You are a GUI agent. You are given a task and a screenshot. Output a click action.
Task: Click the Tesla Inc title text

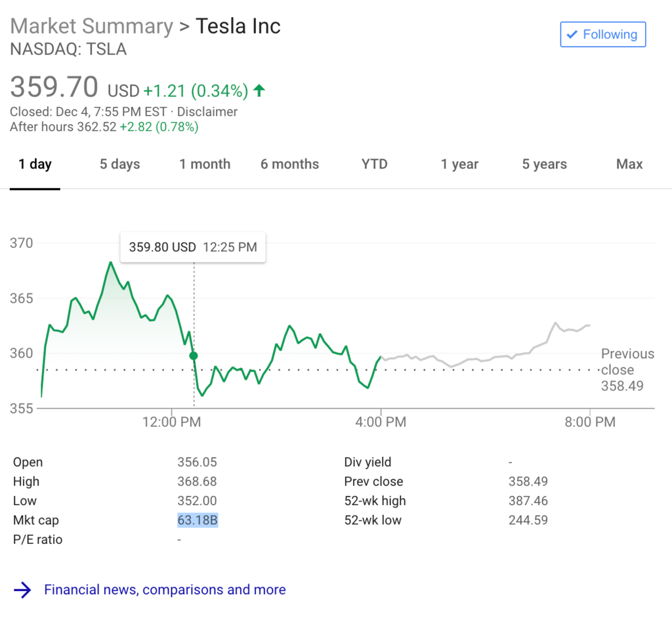tap(238, 26)
